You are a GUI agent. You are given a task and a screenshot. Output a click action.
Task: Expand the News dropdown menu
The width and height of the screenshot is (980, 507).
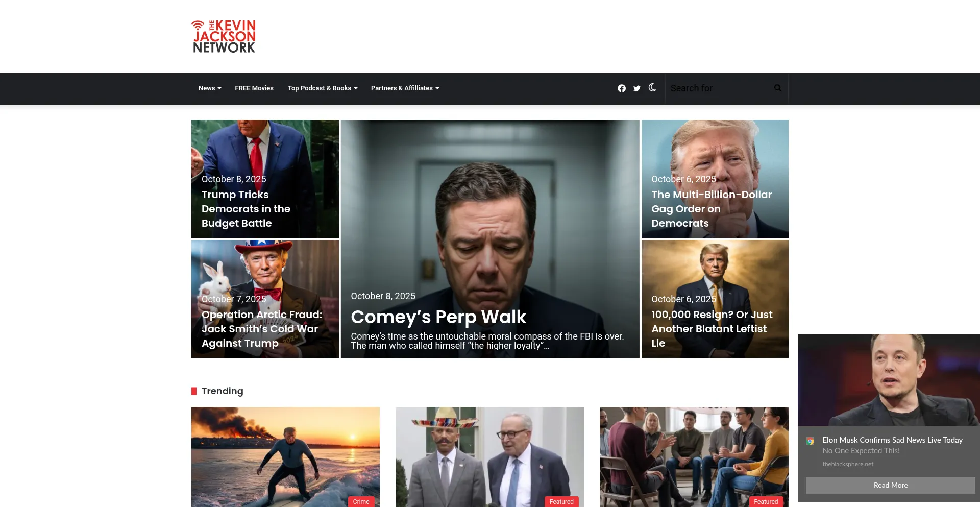tap(209, 88)
